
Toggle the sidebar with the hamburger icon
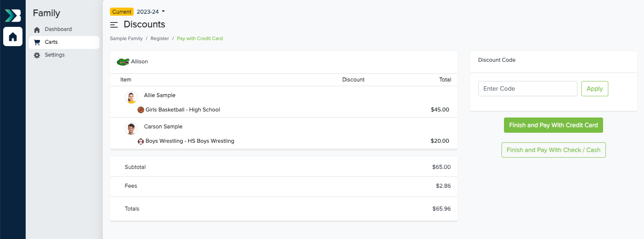[x=114, y=25]
